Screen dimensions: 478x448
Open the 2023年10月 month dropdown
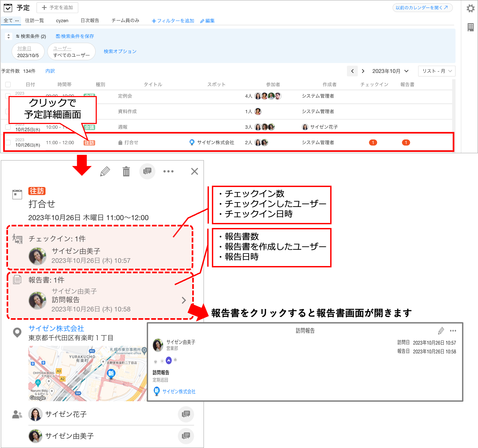(390, 71)
